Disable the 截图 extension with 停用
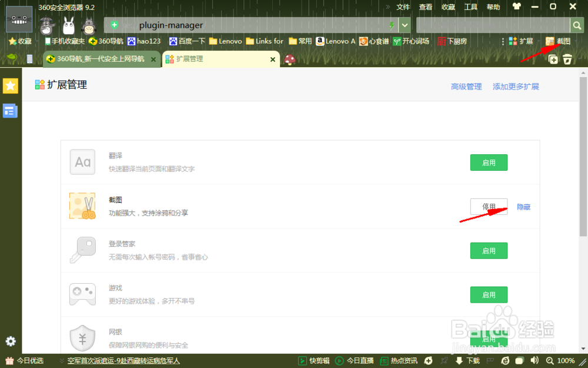 coord(489,207)
